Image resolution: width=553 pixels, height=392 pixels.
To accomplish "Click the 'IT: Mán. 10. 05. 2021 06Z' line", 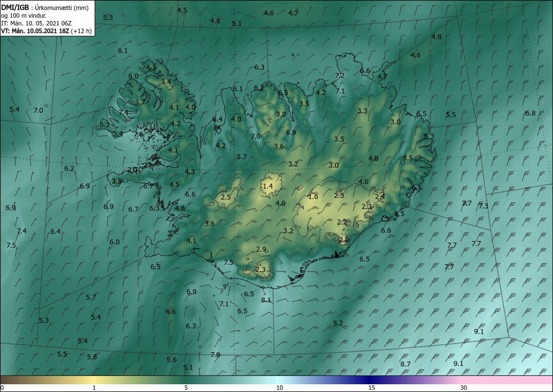I will pyautogui.click(x=36, y=23).
